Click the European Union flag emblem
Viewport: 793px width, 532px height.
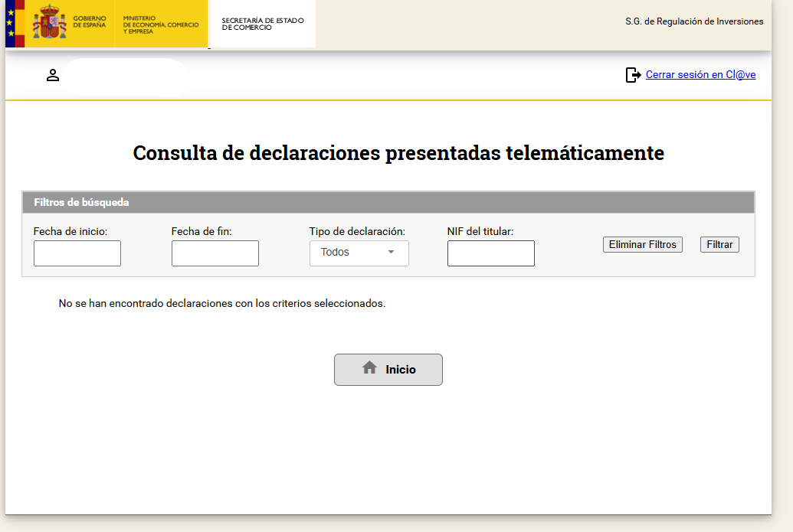point(10,23)
